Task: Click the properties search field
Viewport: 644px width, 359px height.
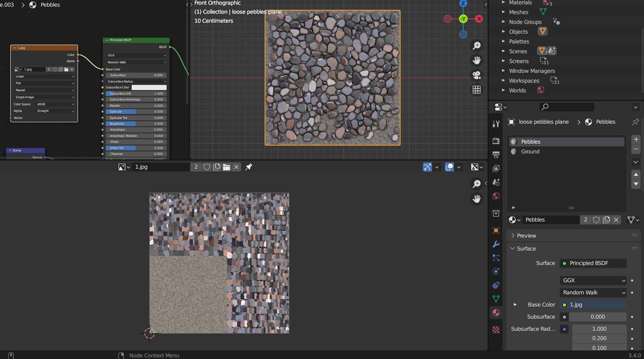Action: pyautogui.click(x=567, y=107)
